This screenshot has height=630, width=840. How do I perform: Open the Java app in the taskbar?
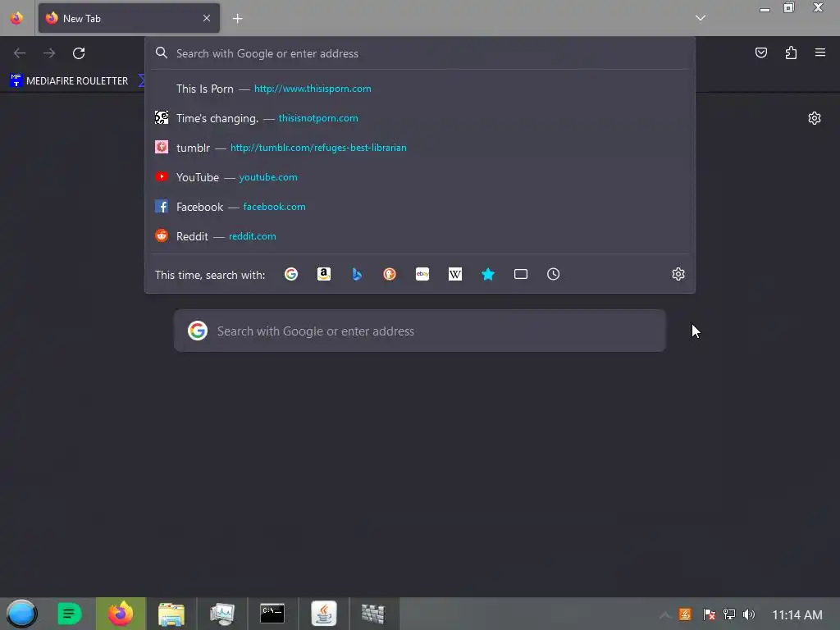point(323,614)
